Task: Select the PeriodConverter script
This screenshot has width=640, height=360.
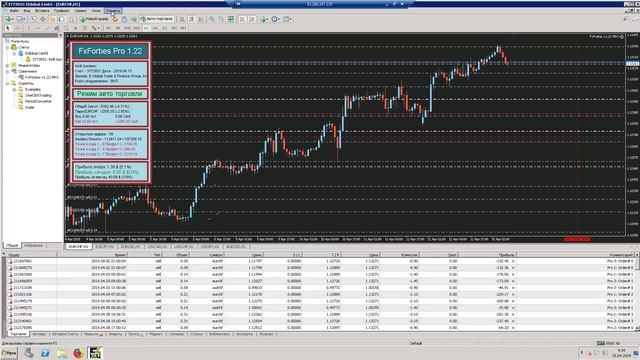Action: pyautogui.click(x=38, y=101)
